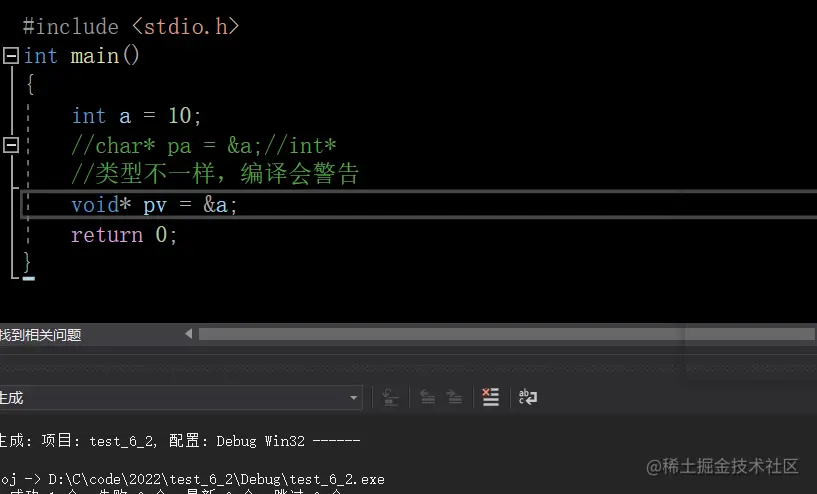The height and width of the screenshot is (494, 817).
Task: Click the opening brace under int main()
Action: (x=30, y=84)
